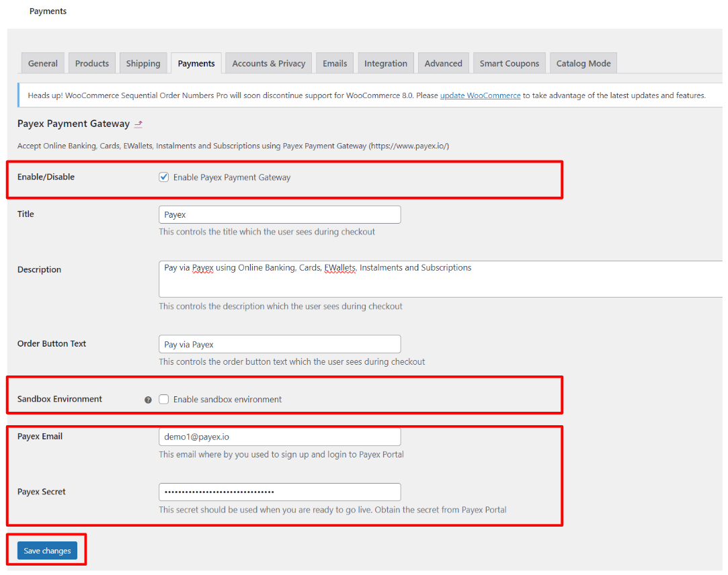Image resolution: width=728 pixels, height=575 pixels.
Task: Click the Sandbox Environment help tooltip icon
Action: point(148,400)
